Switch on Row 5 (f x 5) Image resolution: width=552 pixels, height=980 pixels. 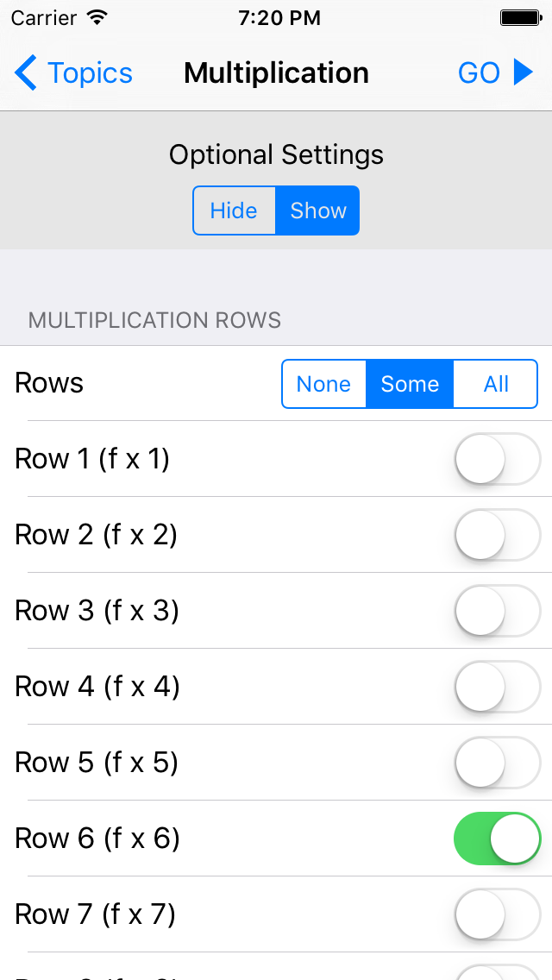pyautogui.click(x=498, y=763)
